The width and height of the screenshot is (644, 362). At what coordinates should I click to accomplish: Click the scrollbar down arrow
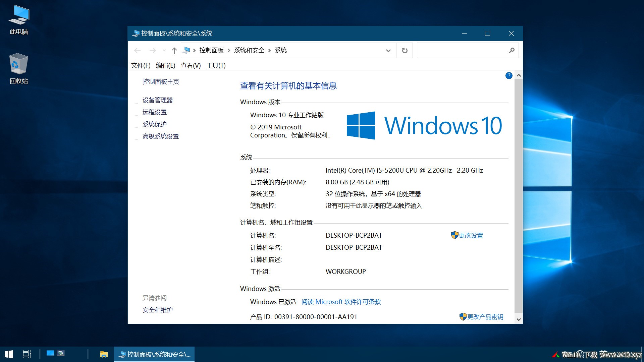tap(519, 319)
